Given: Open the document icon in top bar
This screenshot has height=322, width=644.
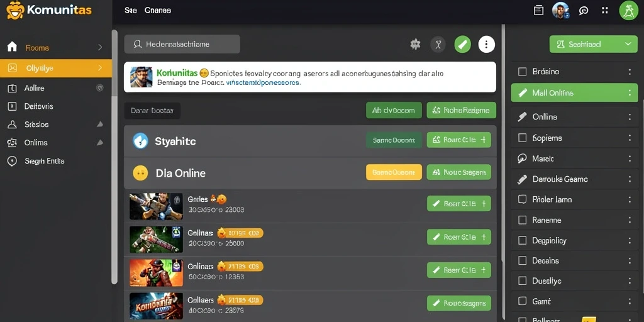Looking at the screenshot, I should [x=538, y=11].
